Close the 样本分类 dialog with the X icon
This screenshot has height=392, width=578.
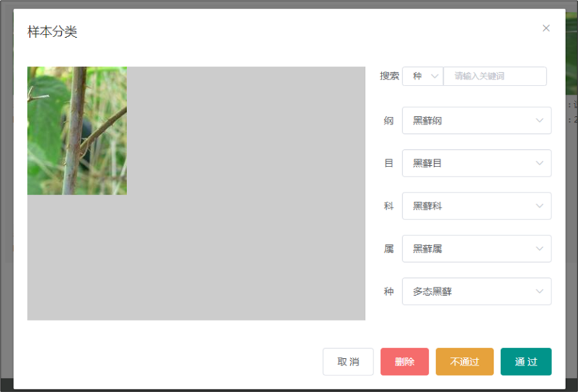(546, 29)
